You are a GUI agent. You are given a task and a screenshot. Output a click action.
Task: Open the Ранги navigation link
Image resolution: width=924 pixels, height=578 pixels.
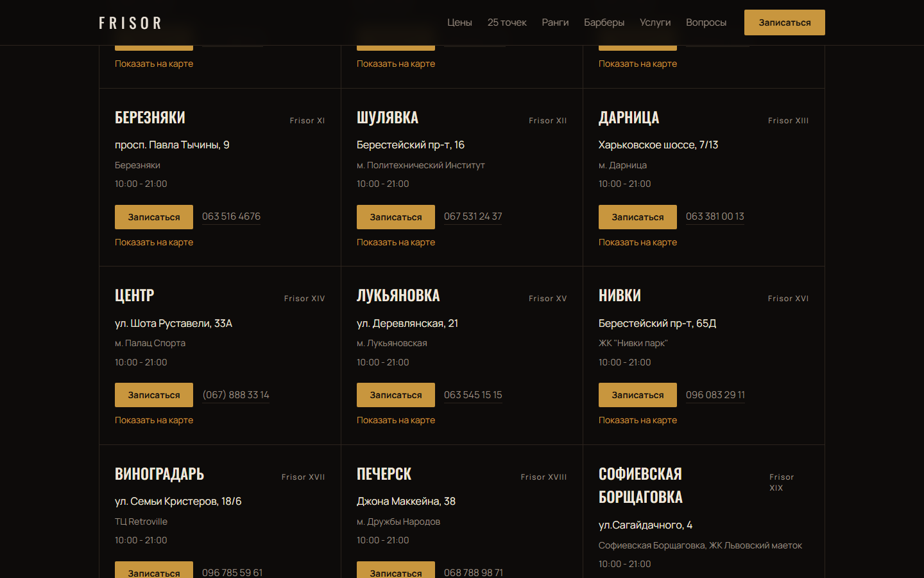point(555,22)
